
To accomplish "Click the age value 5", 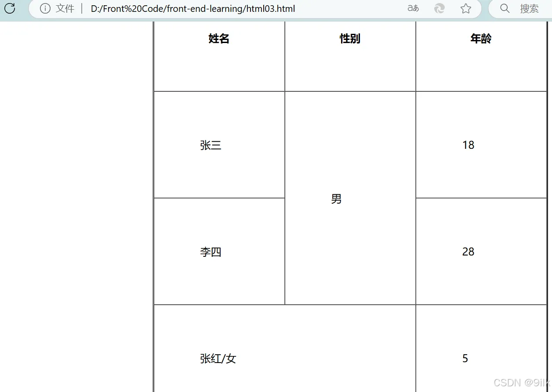I will pos(465,359).
